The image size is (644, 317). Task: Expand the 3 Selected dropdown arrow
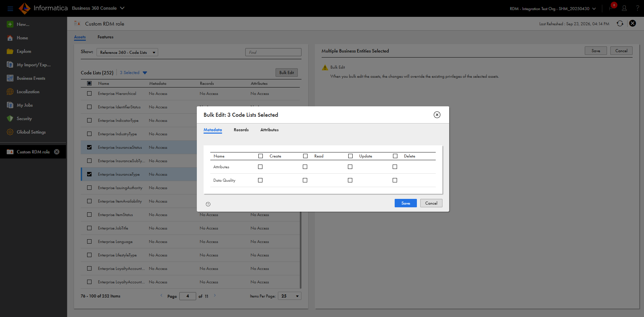[145, 73]
